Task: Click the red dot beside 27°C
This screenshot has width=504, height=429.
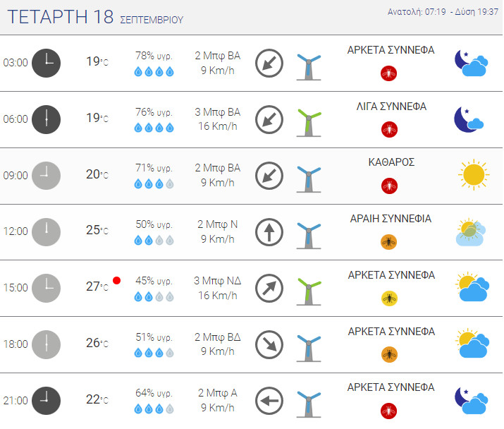Action: click(x=117, y=281)
